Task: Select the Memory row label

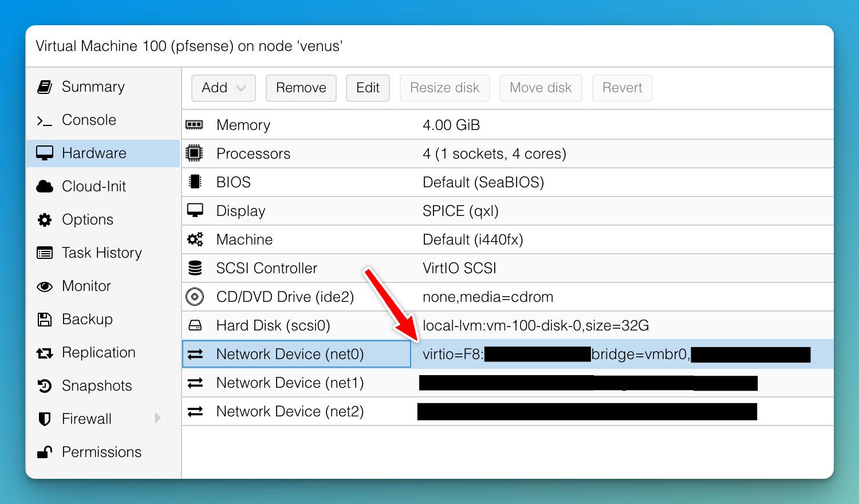Action: [x=243, y=125]
